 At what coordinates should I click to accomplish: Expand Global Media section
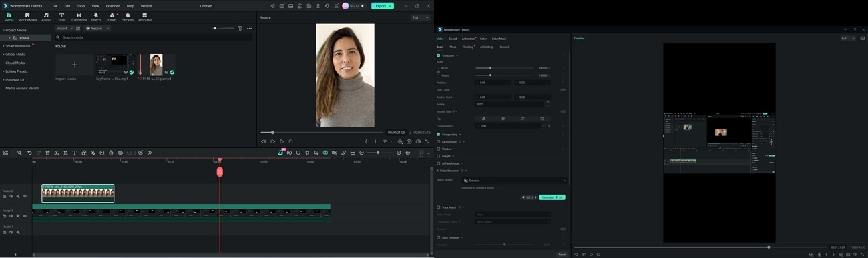pos(3,55)
